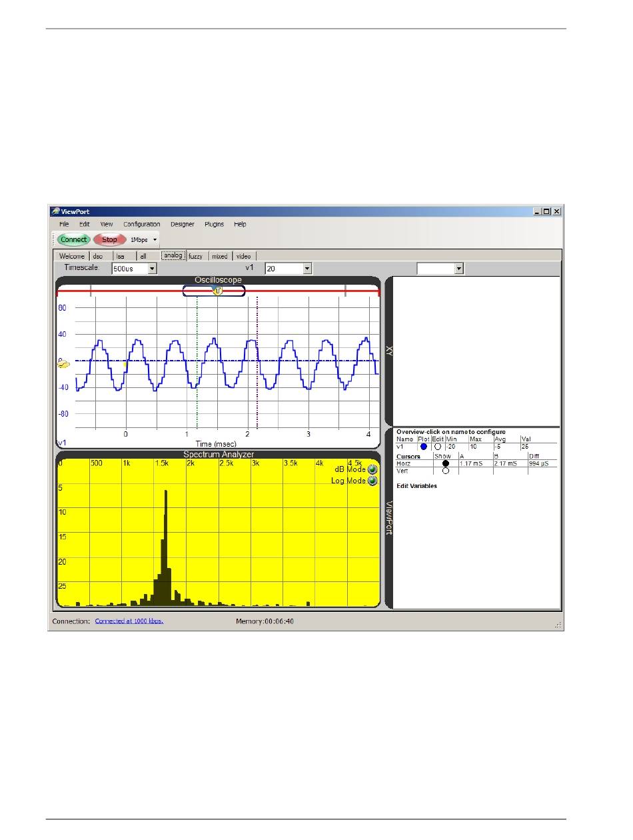633x840 pixels.
Task: Click the Spectrum Analyzer panel title
Action: pos(219,455)
